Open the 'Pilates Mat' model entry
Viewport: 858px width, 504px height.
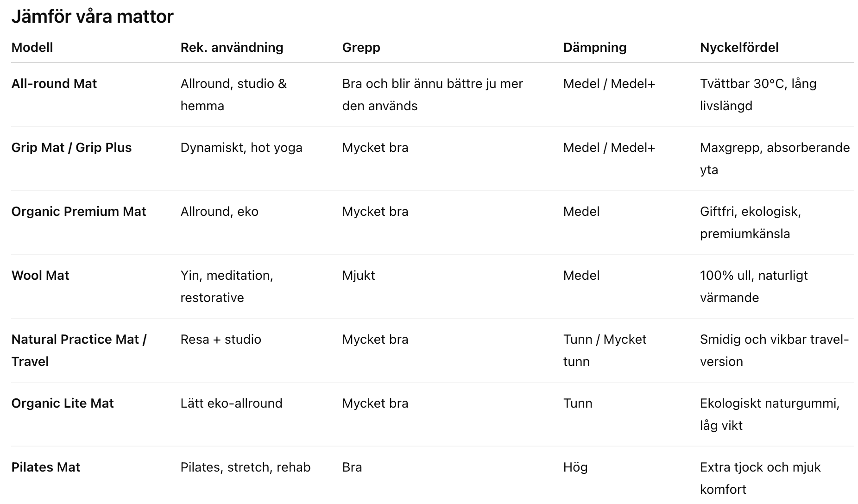(45, 467)
